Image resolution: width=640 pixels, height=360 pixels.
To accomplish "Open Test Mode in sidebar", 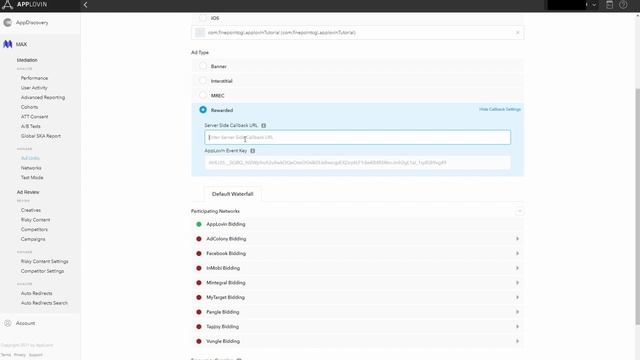I will (x=32, y=178).
